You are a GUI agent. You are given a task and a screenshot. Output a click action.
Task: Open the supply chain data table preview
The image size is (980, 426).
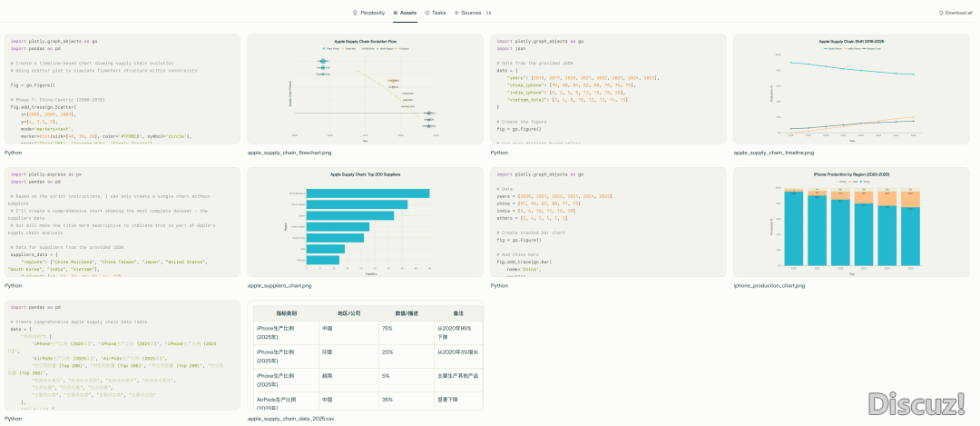click(x=365, y=354)
